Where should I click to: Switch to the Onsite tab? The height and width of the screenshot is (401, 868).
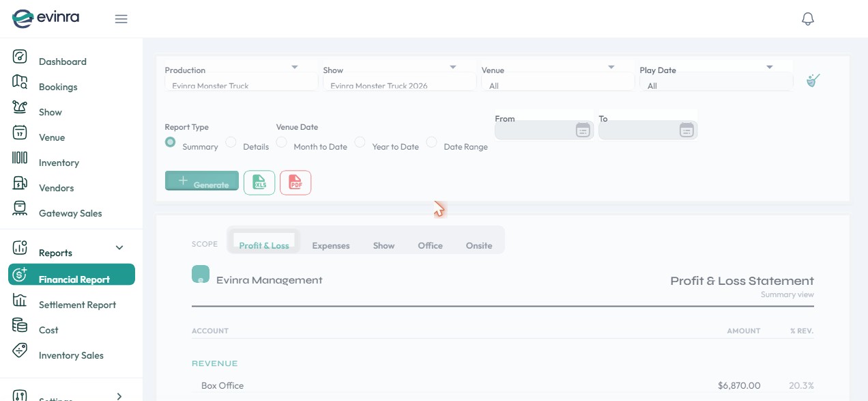pyautogui.click(x=479, y=245)
